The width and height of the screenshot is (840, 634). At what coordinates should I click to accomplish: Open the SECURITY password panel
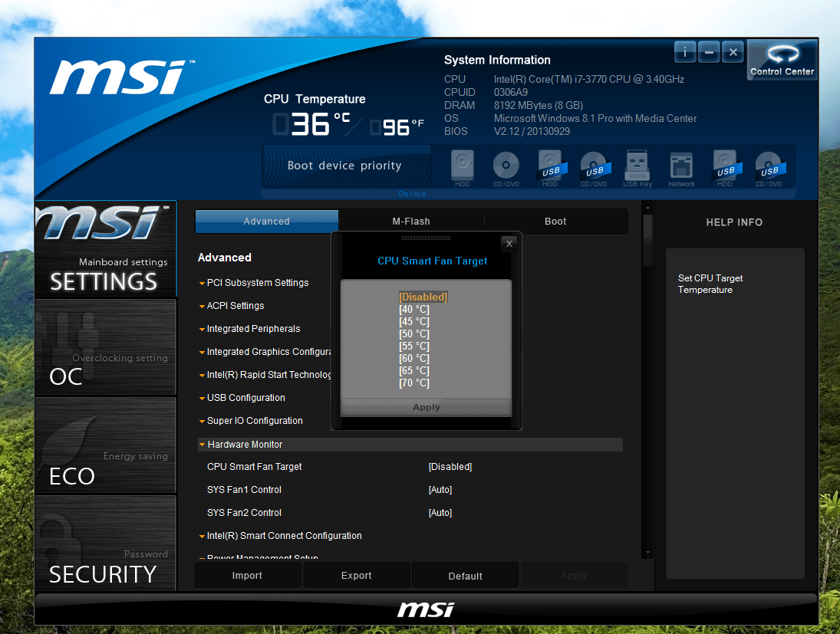106,543
